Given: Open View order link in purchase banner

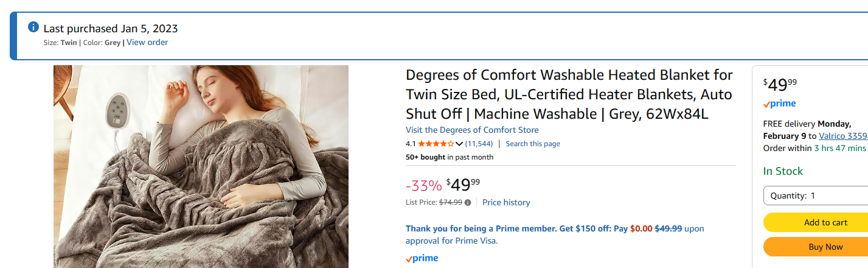Looking at the screenshot, I should click(x=147, y=43).
